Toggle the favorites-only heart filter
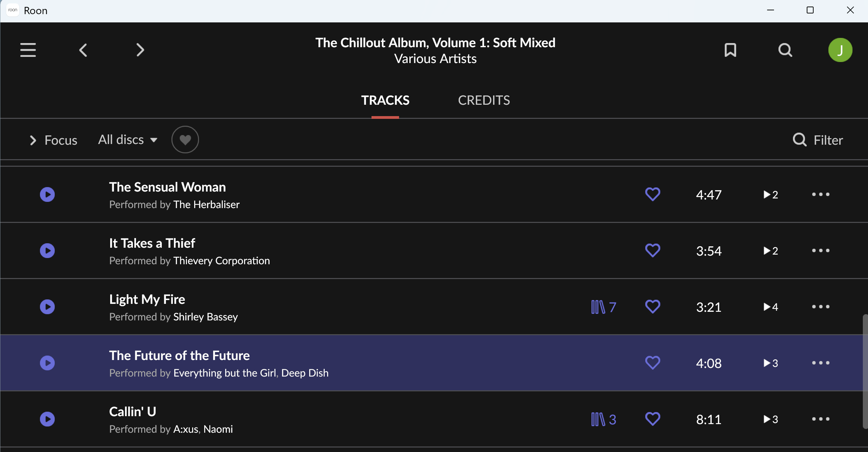Viewport: 868px width, 452px height. 185,140
